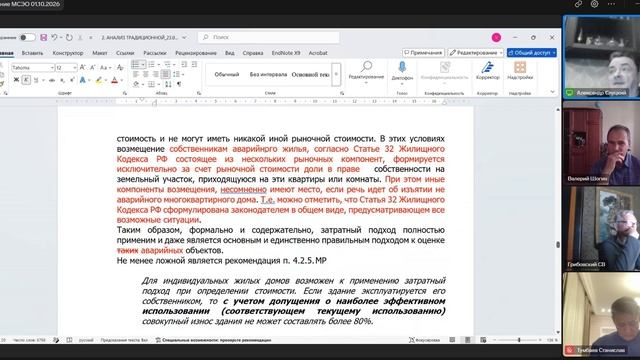The width and height of the screenshot is (640, 360).
Task: Clear all formatting
Action: [x=120, y=67]
